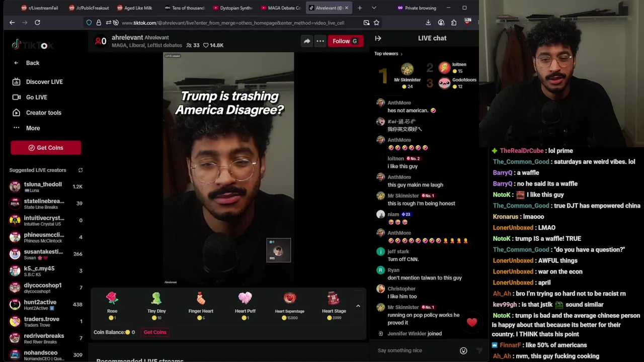Image resolution: width=644 pixels, height=362 pixels.
Task: Send a Rose gift
Action: click(112, 305)
